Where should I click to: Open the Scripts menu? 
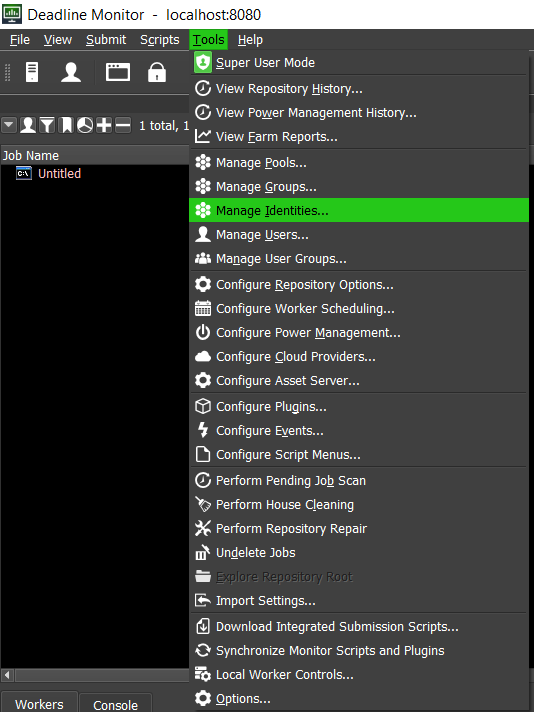159,40
